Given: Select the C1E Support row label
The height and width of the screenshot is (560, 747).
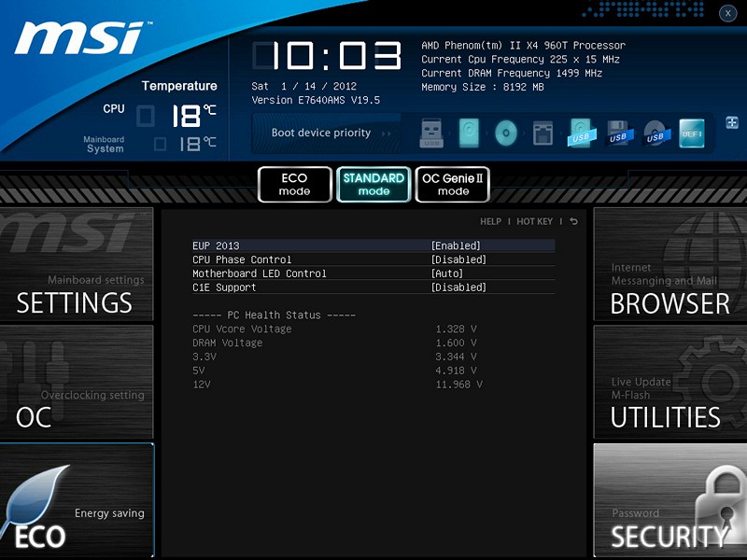Looking at the screenshot, I should pyautogui.click(x=224, y=287).
